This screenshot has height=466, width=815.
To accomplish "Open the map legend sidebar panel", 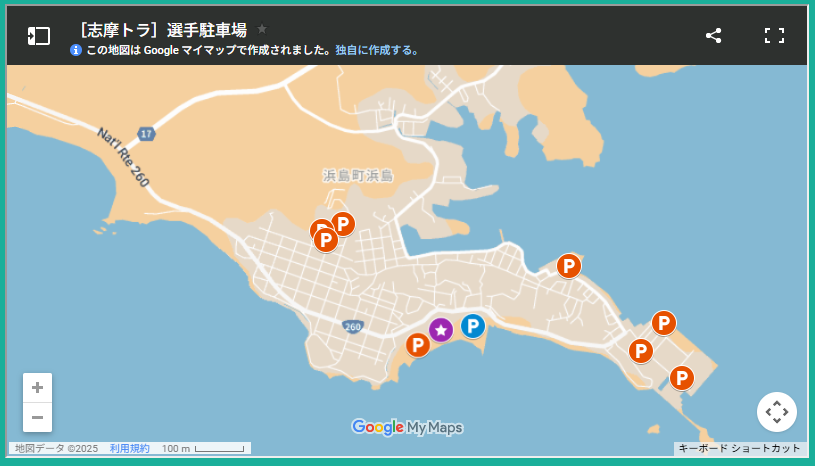I will [x=38, y=36].
